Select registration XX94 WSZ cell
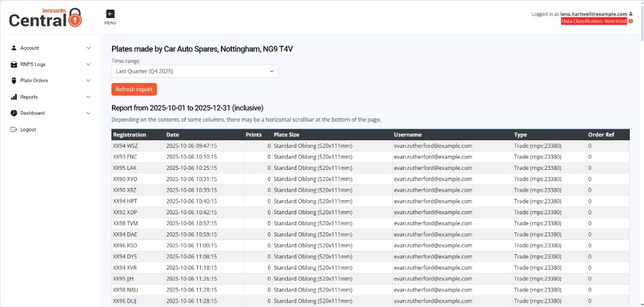 click(x=138, y=145)
